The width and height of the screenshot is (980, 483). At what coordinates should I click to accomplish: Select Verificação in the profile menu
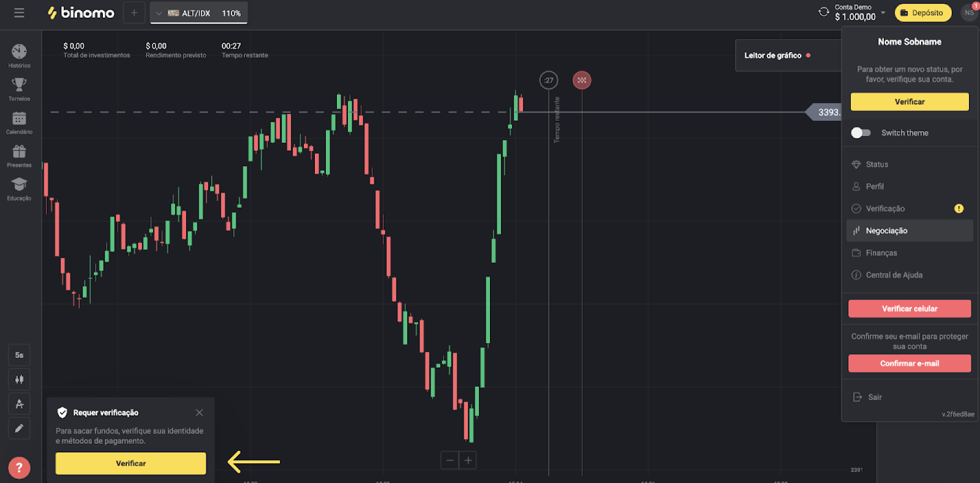(x=884, y=209)
